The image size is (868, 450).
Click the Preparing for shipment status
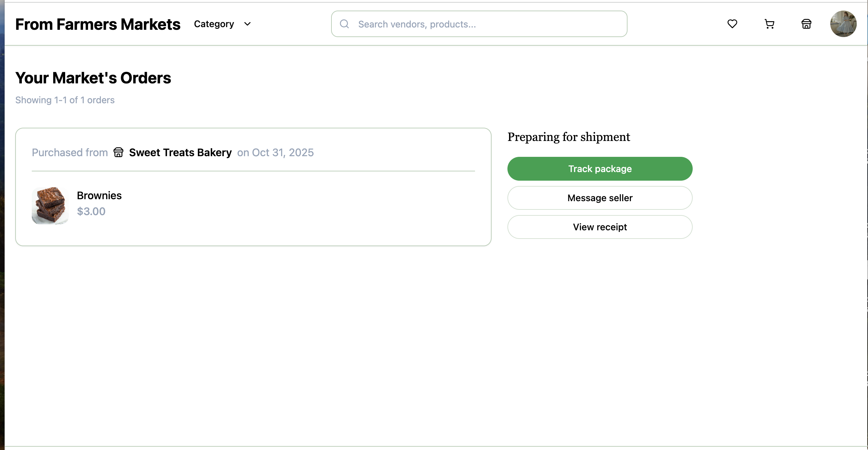coord(568,137)
